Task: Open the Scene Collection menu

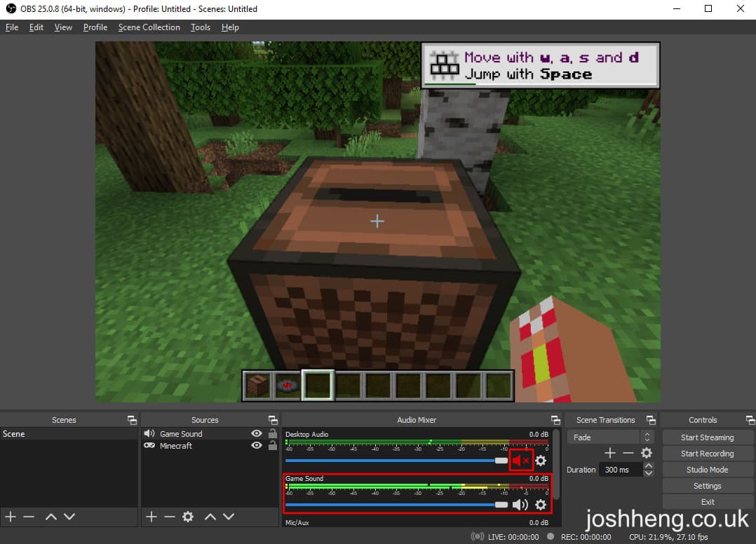Action: [149, 27]
